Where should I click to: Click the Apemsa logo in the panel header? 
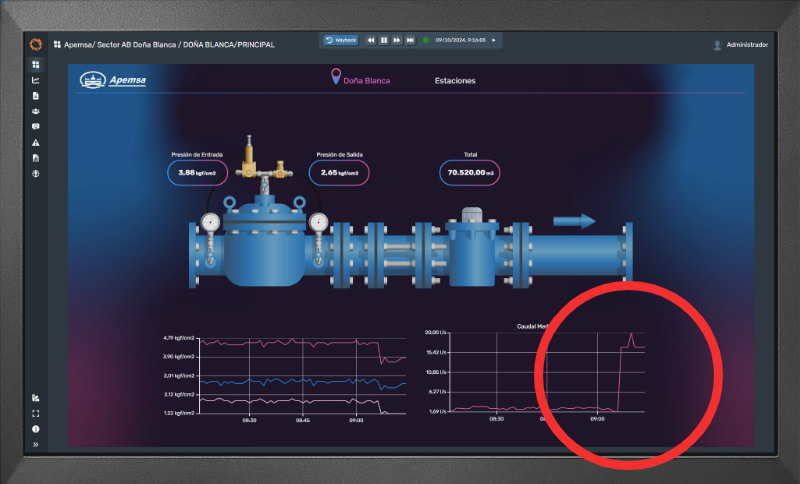coord(113,80)
